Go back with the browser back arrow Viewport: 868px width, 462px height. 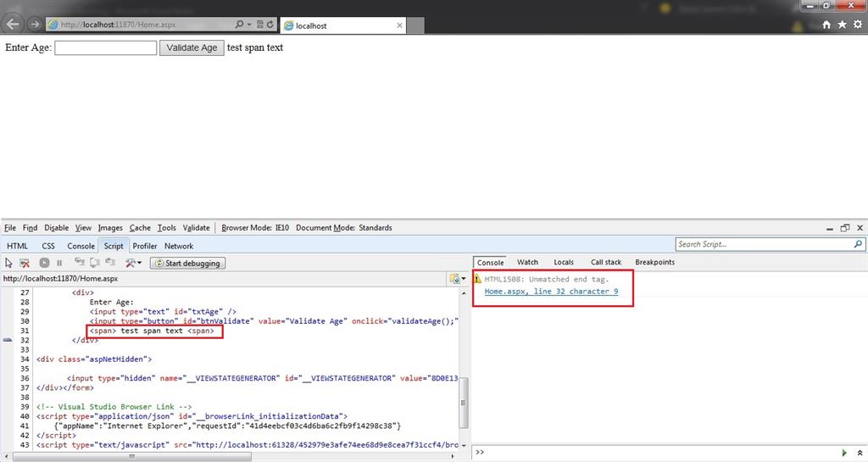pyautogui.click(x=14, y=24)
